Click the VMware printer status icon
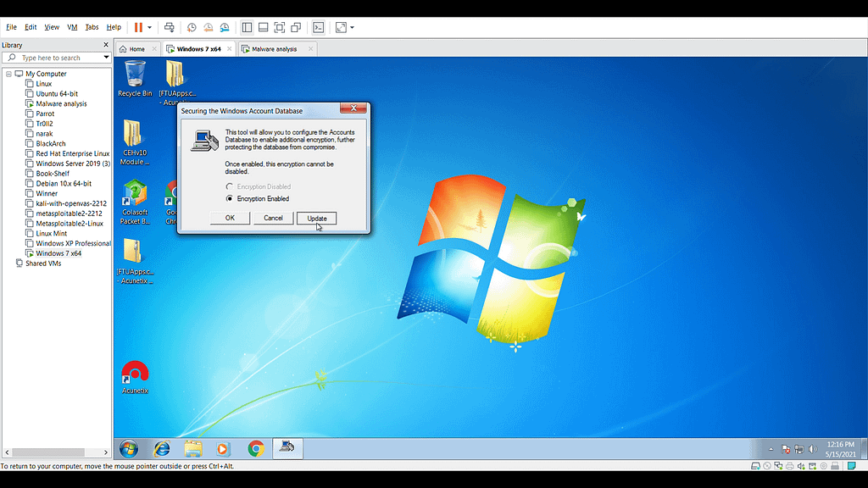 click(789, 466)
